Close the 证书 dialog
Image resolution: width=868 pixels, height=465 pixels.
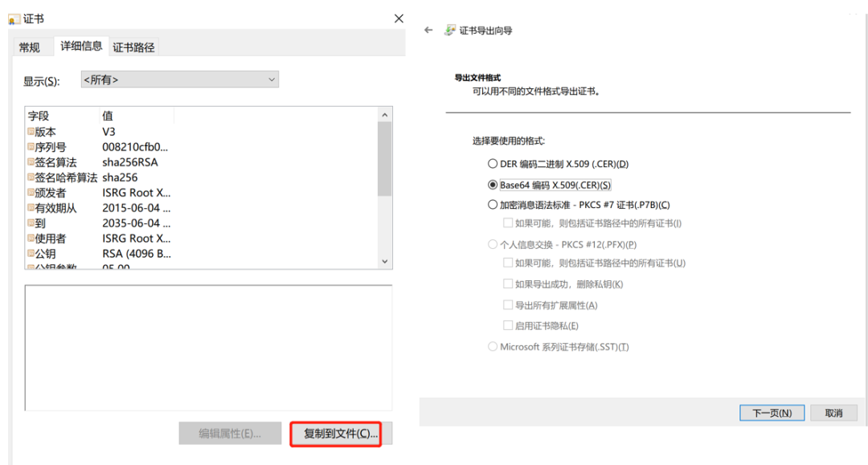coord(399,18)
